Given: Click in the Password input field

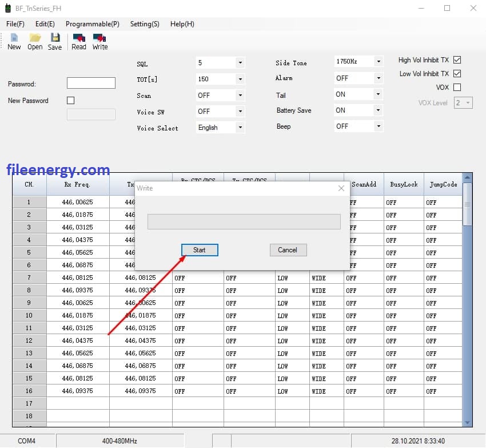Looking at the screenshot, I should click(91, 83).
